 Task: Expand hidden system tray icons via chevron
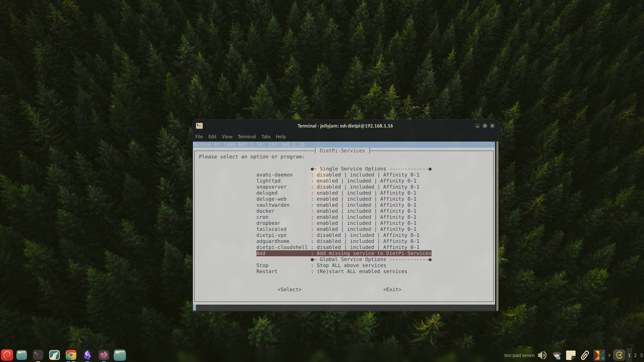[x=610, y=355]
